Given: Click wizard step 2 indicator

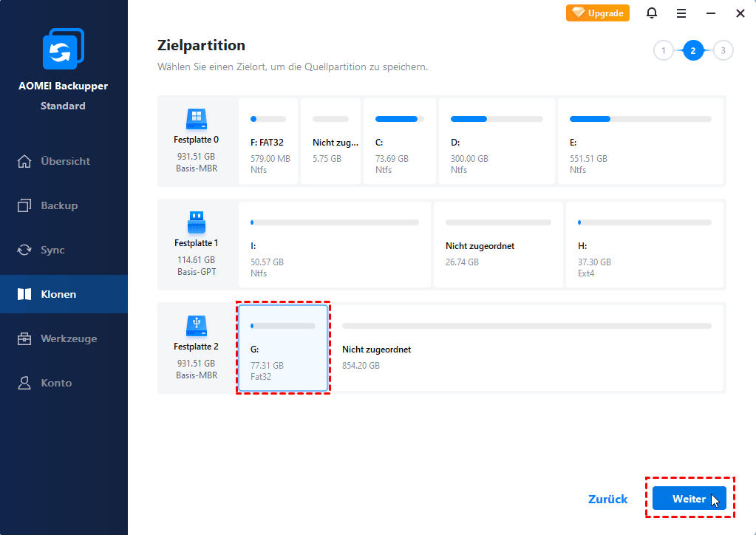Looking at the screenshot, I should tap(693, 50).
